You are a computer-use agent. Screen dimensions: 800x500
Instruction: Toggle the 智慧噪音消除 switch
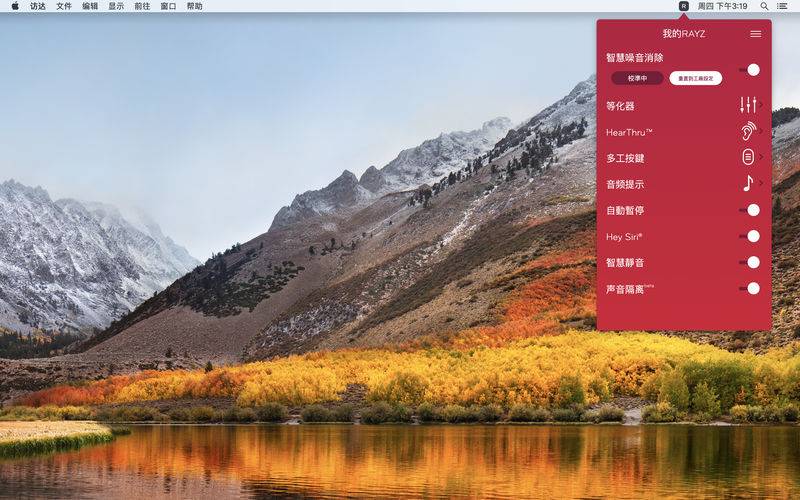pyautogui.click(x=749, y=70)
